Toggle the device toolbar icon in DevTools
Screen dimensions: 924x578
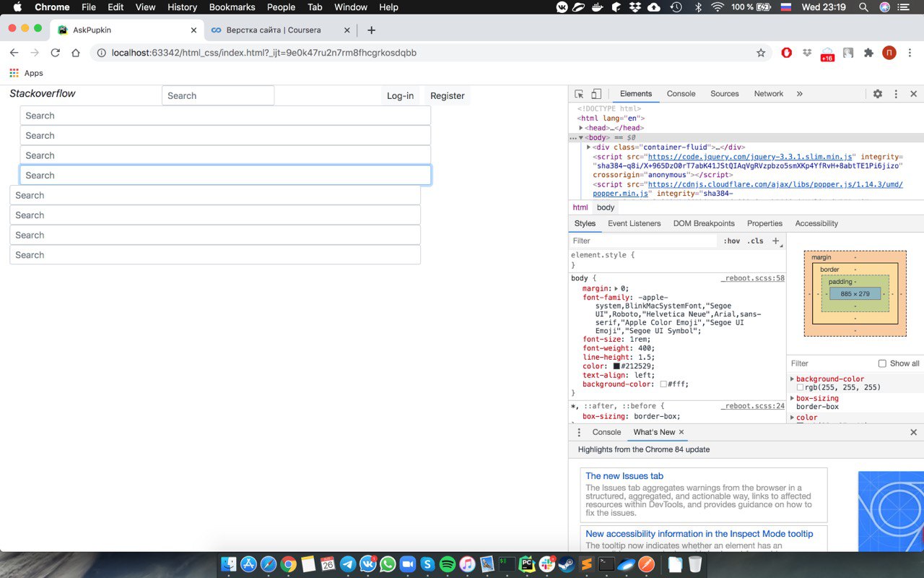596,94
